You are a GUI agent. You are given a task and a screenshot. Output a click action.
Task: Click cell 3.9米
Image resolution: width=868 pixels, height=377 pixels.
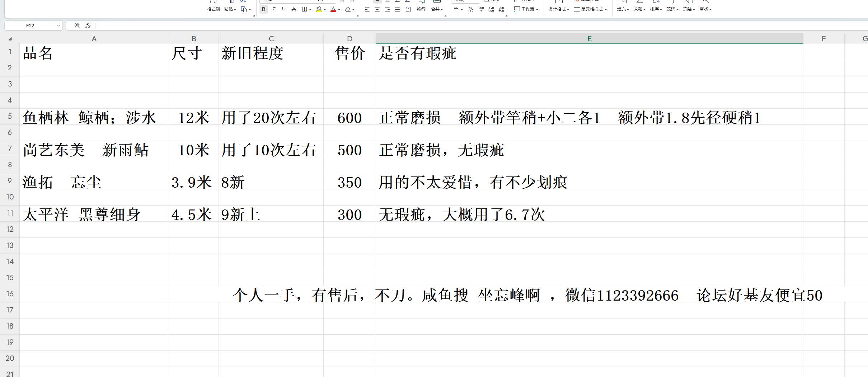point(194,181)
